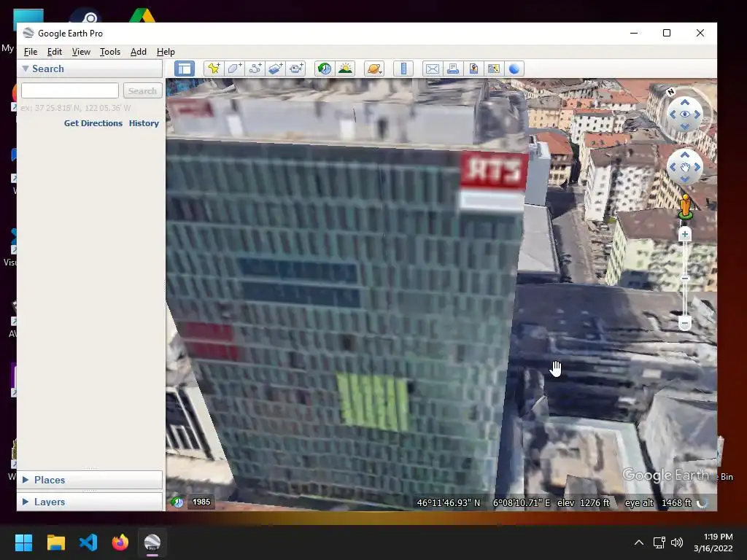Move right with the pan joystick arrow

tap(697, 167)
